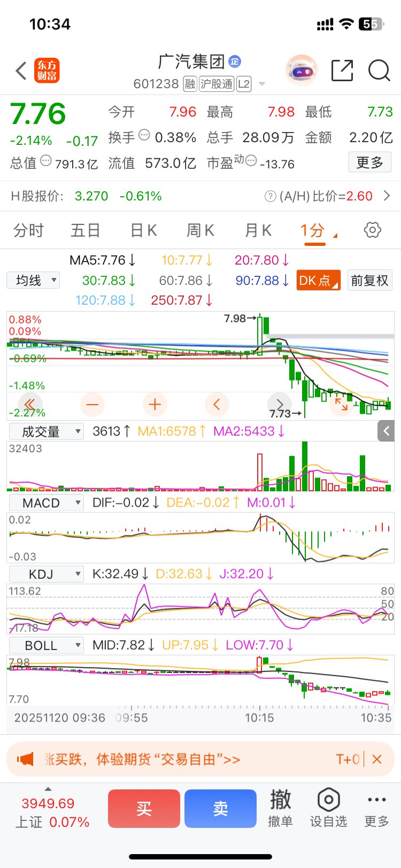This screenshot has height=868, width=401.
Task: Open the search magnifier icon
Action: [x=379, y=70]
